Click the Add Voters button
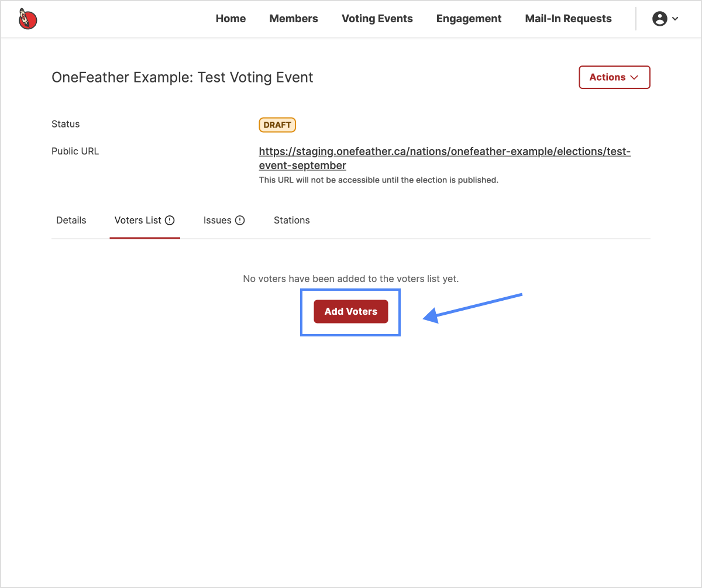The image size is (702, 588). point(351,312)
